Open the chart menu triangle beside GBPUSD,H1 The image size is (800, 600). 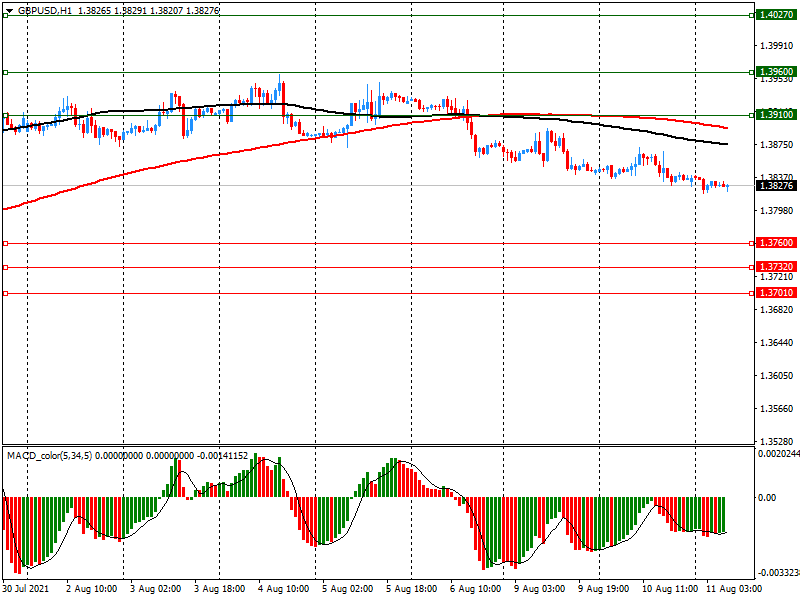click(9, 11)
